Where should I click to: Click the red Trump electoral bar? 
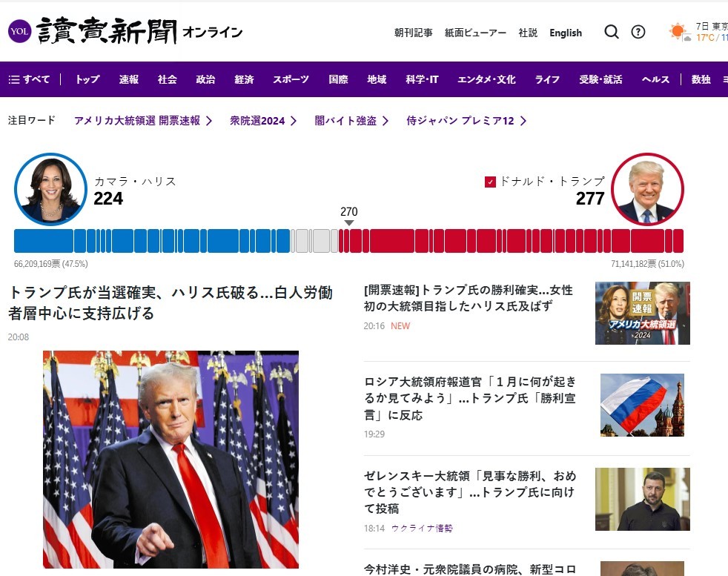pos(511,241)
